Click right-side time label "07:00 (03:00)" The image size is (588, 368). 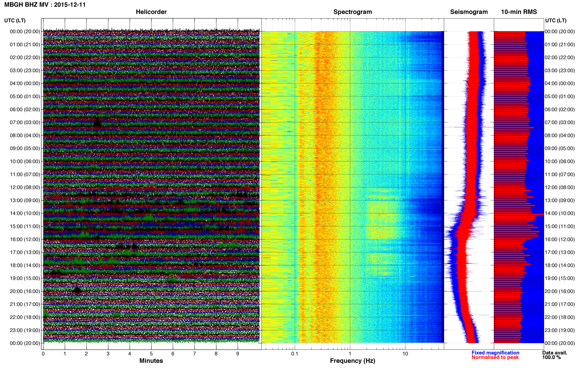click(x=560, y=122)
